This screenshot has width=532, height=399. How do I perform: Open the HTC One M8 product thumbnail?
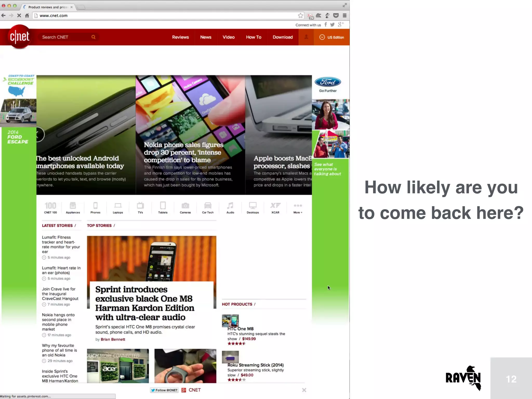tap(230, 321)
